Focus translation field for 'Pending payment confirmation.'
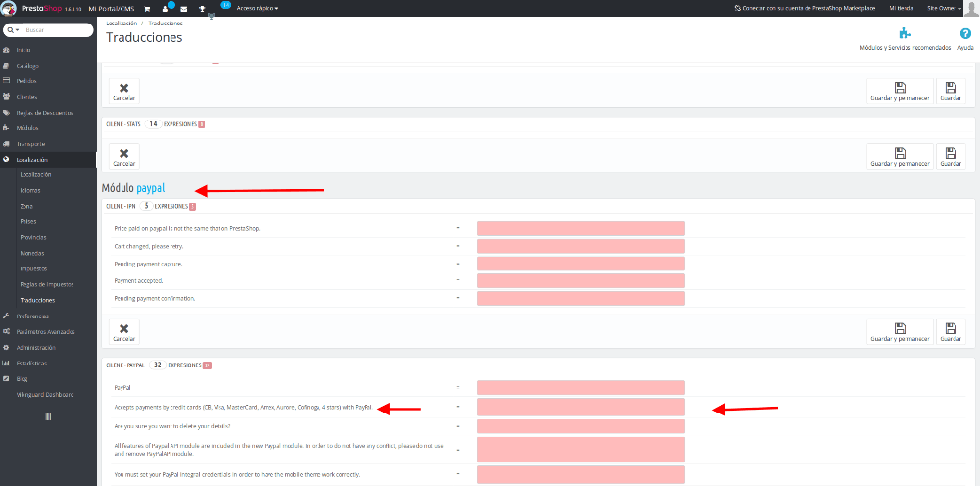Screen dimensions: 980x486 click(x=580, y=298)
